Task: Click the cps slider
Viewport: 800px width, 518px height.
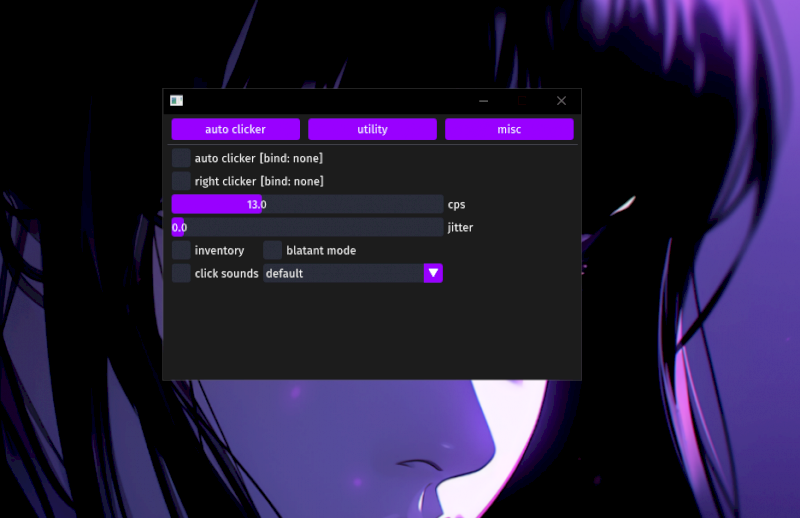Action: (307, 204)
